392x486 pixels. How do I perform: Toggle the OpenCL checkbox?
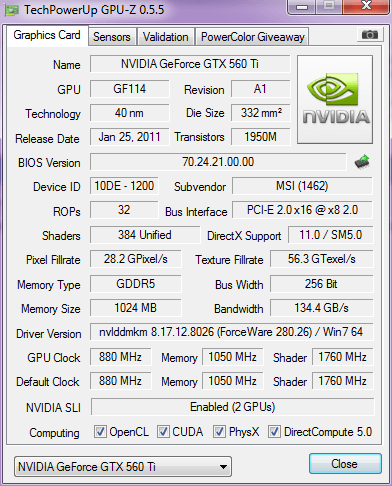click(100, 431)
